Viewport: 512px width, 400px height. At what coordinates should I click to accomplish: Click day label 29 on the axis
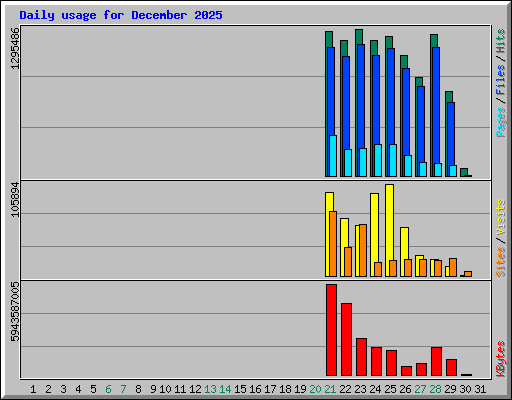(450, 389)
